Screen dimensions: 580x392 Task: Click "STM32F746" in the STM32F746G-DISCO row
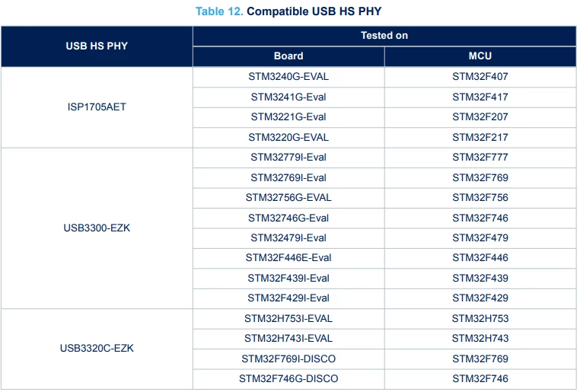pyautogui.click(x=480, y=379)
